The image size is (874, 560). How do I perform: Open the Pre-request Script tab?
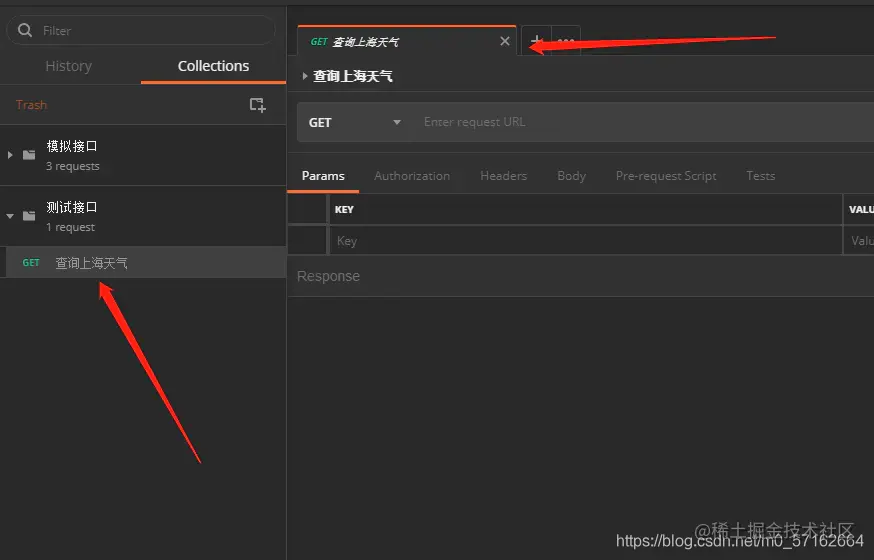coord(666,176)
